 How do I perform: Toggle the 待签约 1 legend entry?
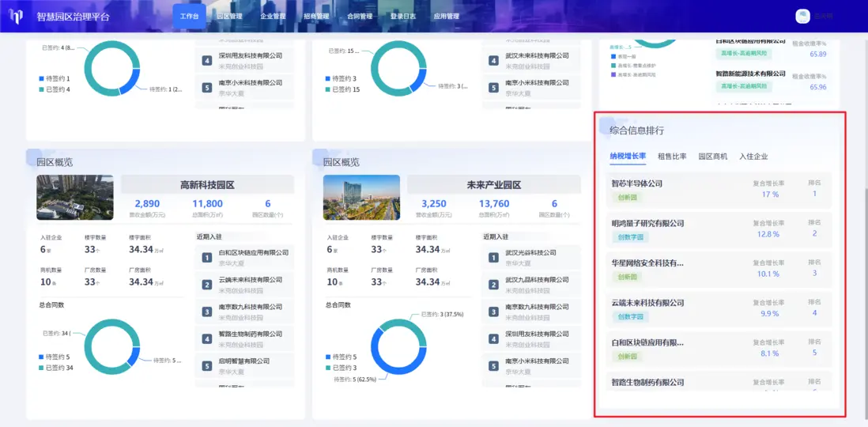[55, 78]
